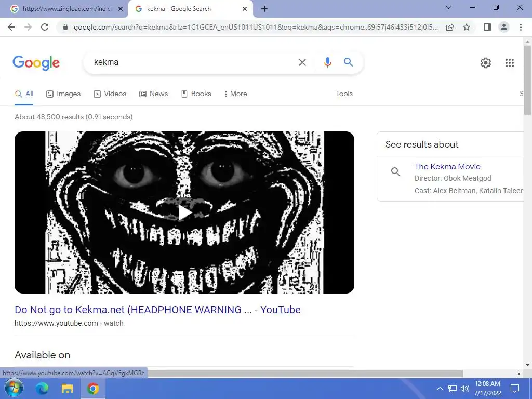Click the forward navigation arrow
Image resolution: width=532 pixels, height=399 pixels.
pyautogui.click(x=28, y=27)
